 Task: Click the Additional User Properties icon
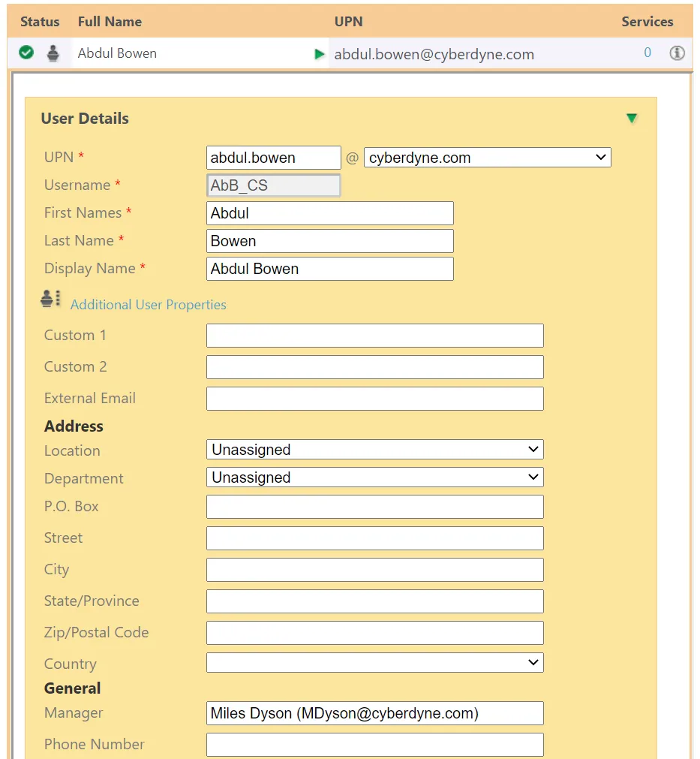pyautogui.click(x=51, y=299)
